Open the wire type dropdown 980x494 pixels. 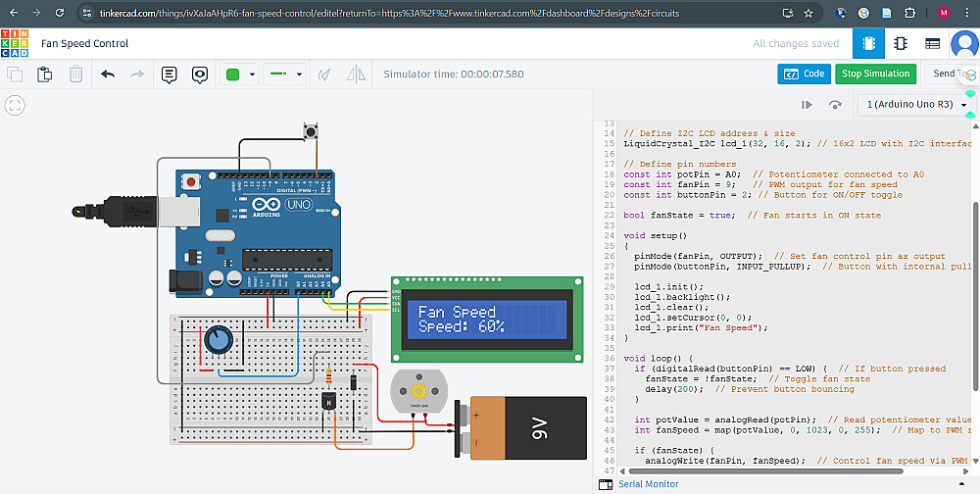pos(287,74)
